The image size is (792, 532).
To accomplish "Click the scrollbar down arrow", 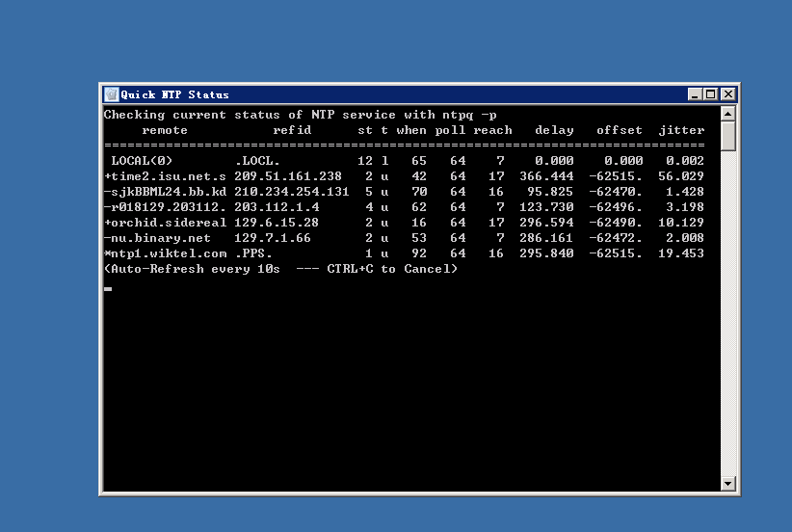I will (727, 484).
